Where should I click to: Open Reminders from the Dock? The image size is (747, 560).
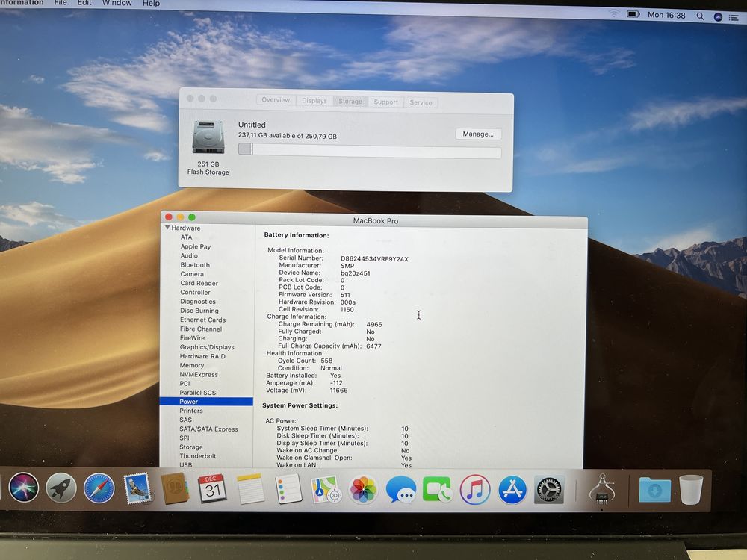288,489
